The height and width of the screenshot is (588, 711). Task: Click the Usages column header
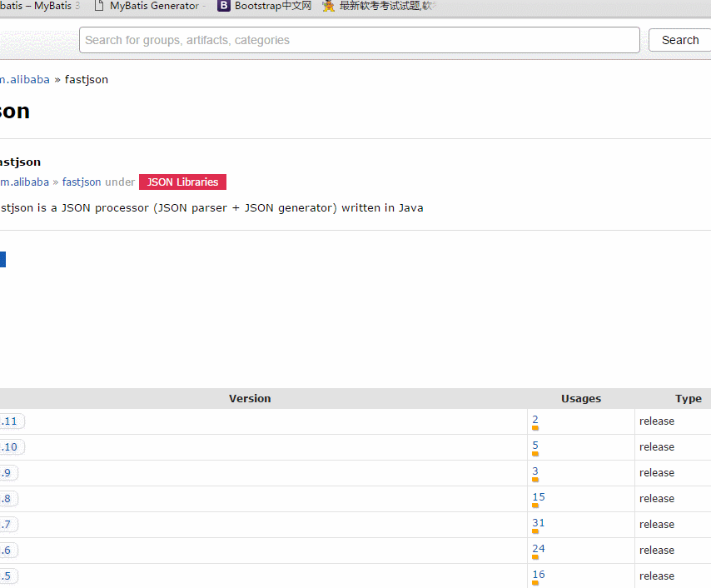point(581,398)
